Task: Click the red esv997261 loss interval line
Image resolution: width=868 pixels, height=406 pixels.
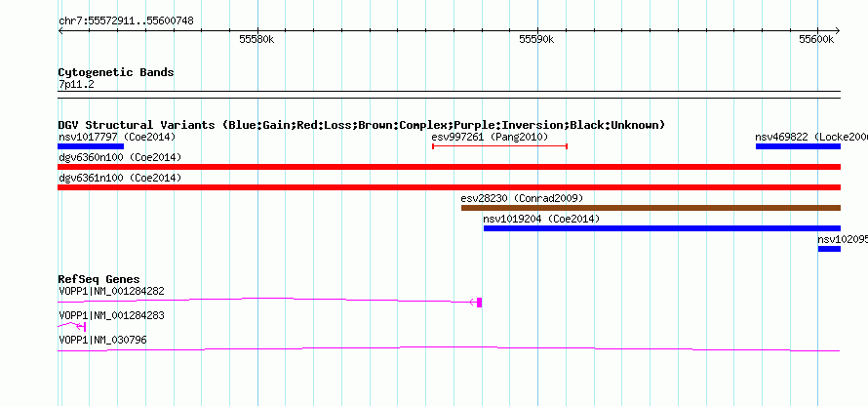Action: point(500,146)
